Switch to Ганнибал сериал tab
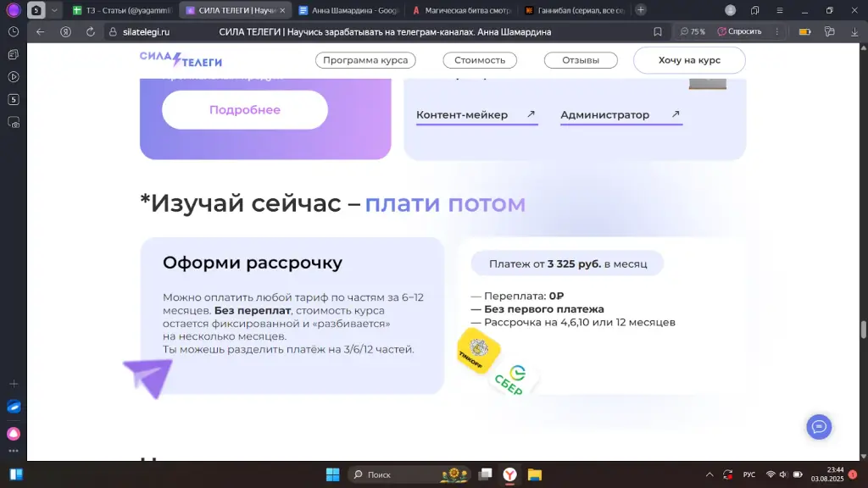Screen dimensions: 868x488 (x=574, y=10)
